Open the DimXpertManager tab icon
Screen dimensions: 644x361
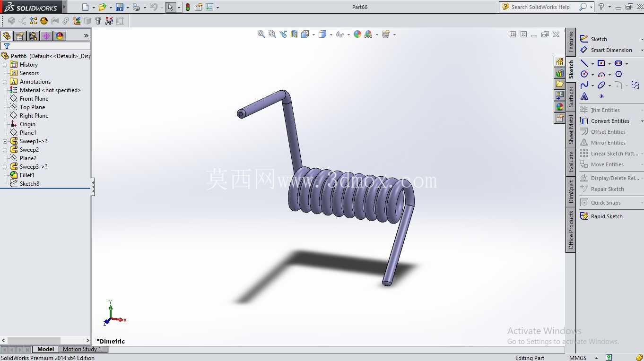46,36
